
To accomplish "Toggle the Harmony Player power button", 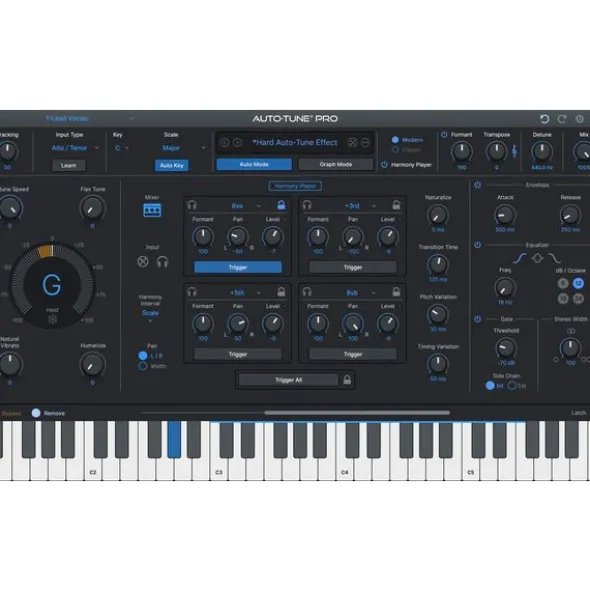I will click(x=385, y=165).
